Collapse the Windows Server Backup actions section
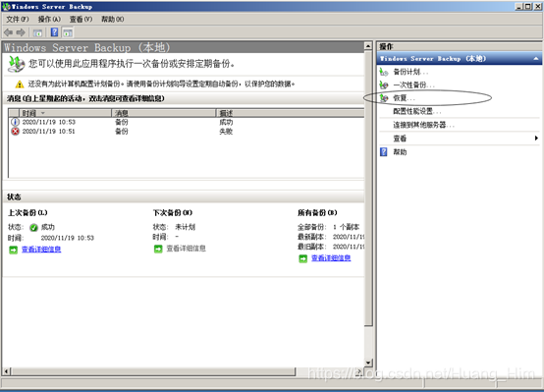The image size is (544, 392). pyautogui.click(x=536, y=58)
